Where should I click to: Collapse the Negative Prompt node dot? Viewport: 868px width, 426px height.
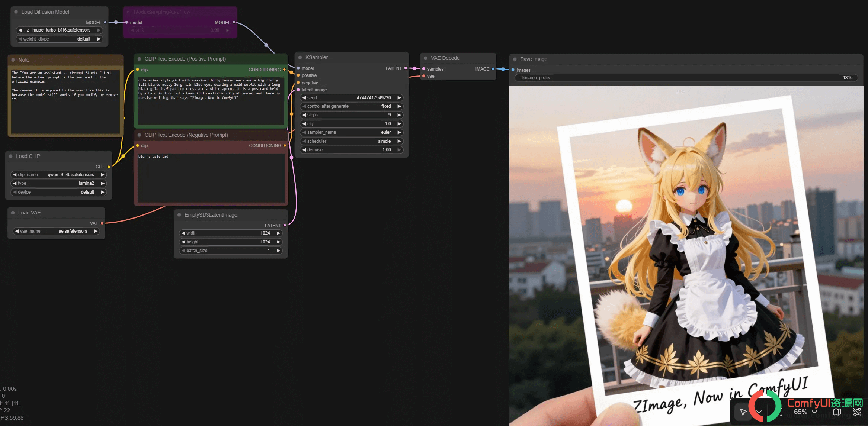coord(140,135)
